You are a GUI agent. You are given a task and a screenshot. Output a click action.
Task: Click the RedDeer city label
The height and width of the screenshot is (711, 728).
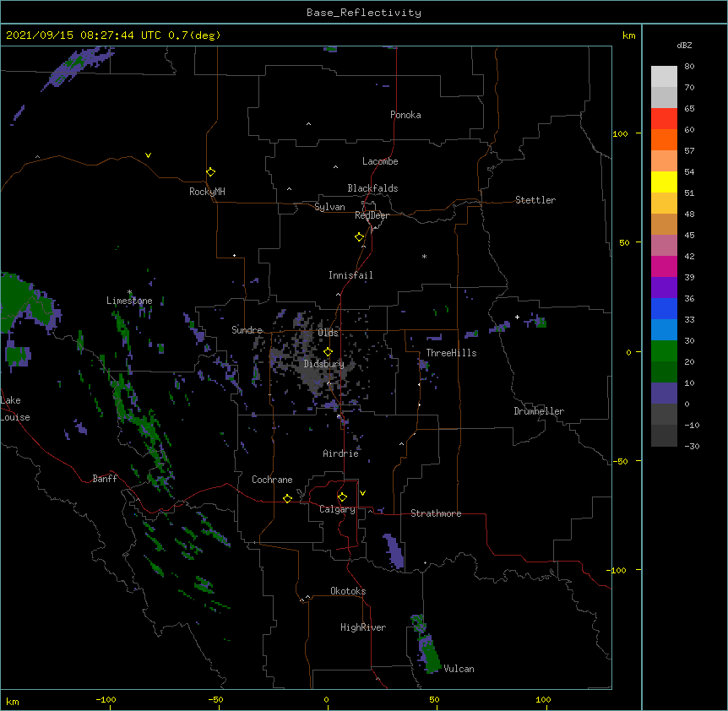(372, 215)
